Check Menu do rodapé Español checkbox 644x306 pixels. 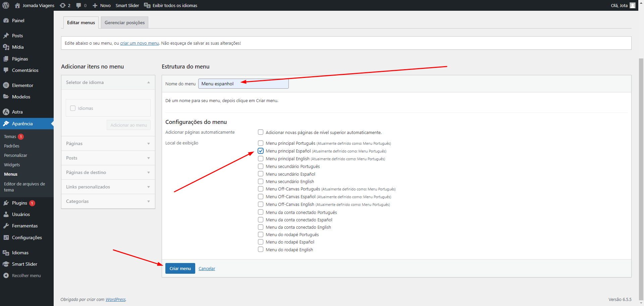[x=261, y=242]
